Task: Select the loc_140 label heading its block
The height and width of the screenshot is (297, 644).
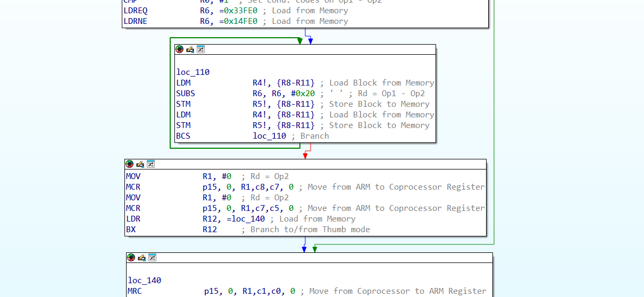Action: pyautogui.click(x=144, y=281)
